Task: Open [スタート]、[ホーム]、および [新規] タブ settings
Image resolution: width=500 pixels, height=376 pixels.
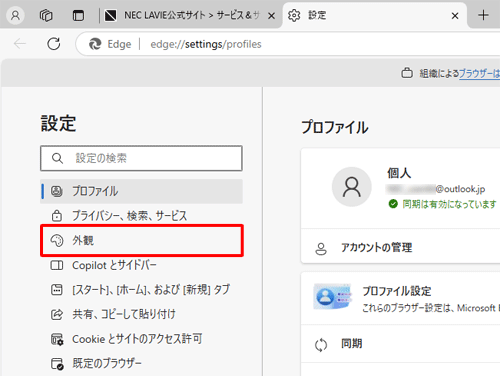Action: click(141, 290)
